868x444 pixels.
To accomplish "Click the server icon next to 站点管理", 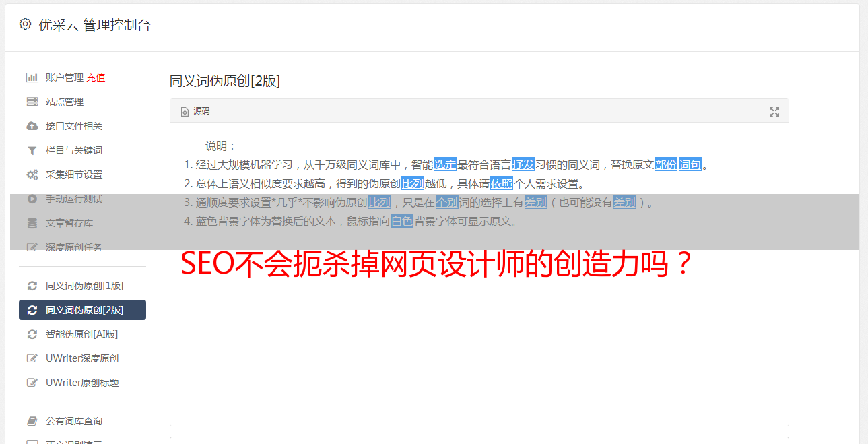I will (32, 102).
